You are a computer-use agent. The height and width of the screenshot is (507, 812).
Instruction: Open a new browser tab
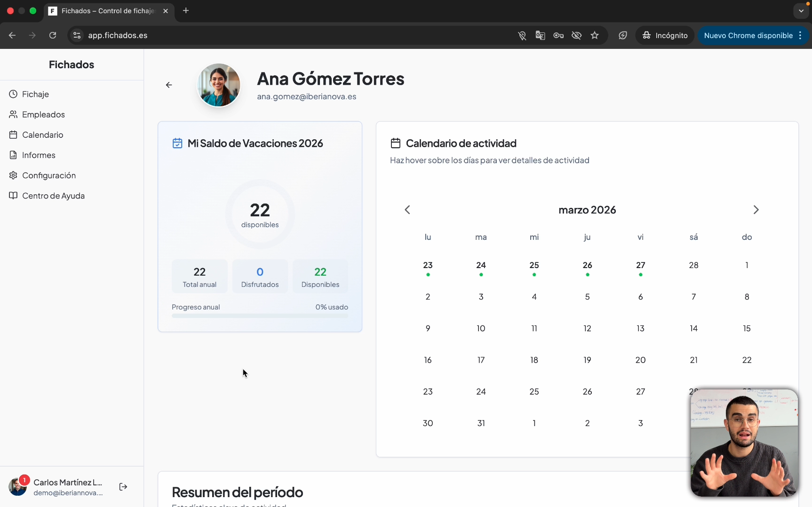pos(186,10)
